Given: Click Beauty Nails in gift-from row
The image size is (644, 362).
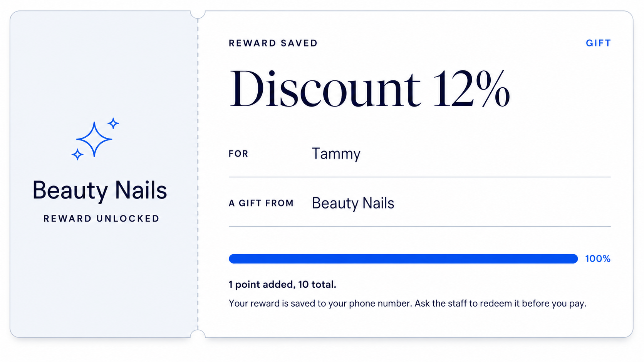Looking at the screenshot, I should pos(353,203).
